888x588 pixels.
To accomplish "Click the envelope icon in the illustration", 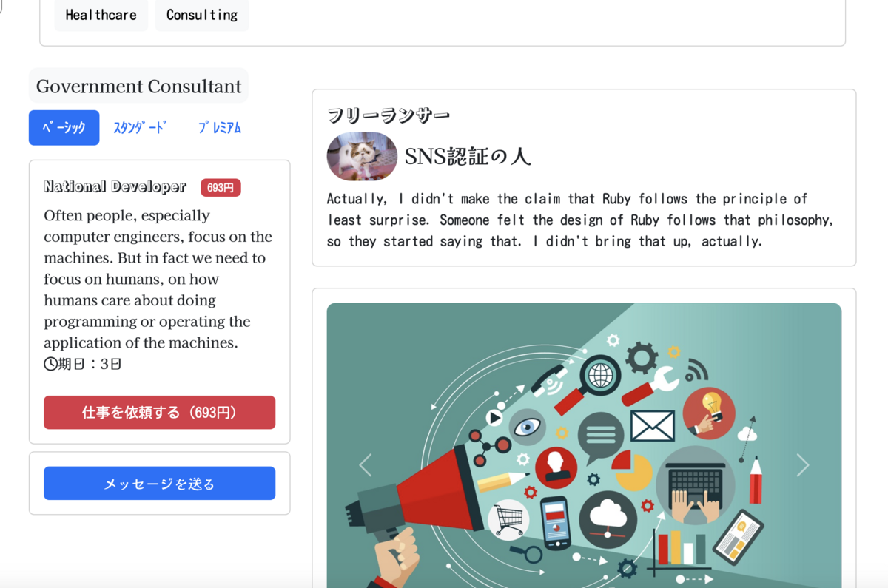I will click(652, 426).
